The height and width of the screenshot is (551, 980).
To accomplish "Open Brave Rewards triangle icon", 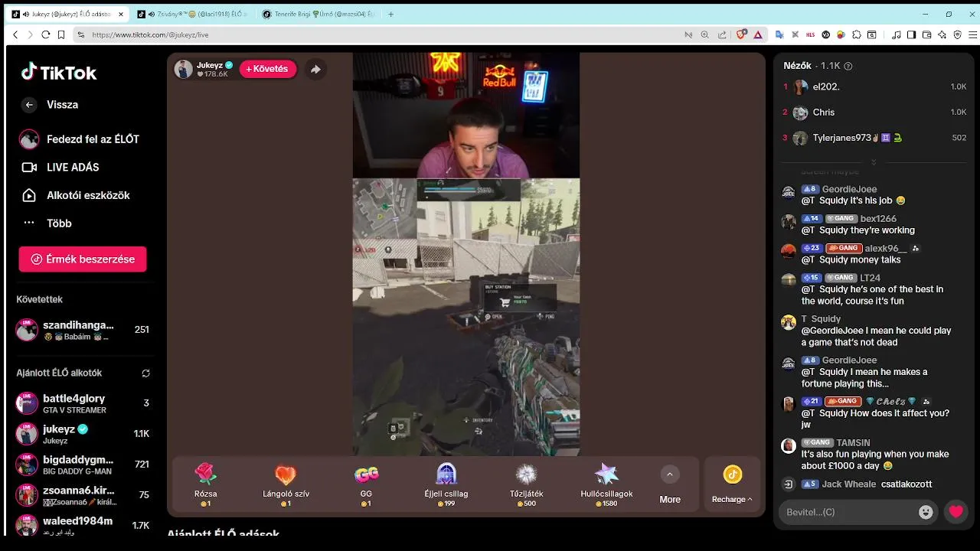I will pos(758,34).
